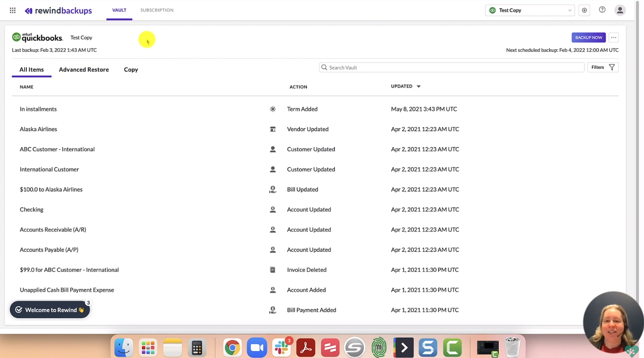This screenshot has height=358, width=644.
Task: Switch to the VAULT tab
Action: pyautogui.click(x=119, y=10)
